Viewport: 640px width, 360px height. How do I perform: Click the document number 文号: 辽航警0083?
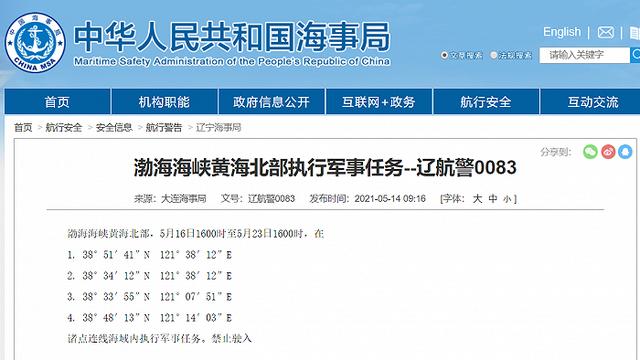258,199
